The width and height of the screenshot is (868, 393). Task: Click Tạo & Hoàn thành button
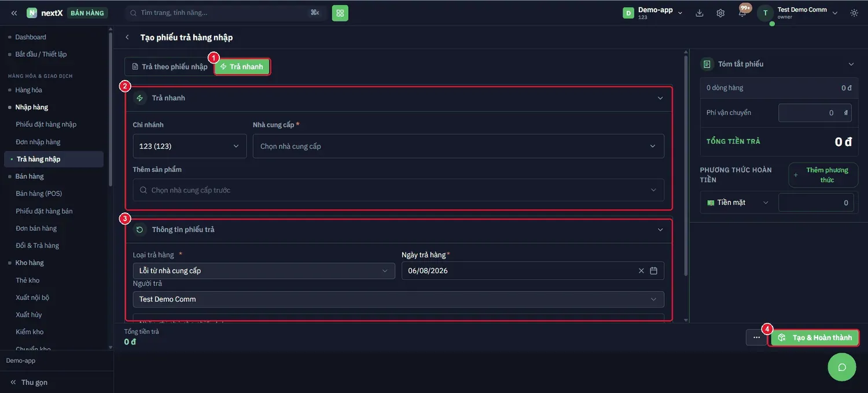[815, 337]
